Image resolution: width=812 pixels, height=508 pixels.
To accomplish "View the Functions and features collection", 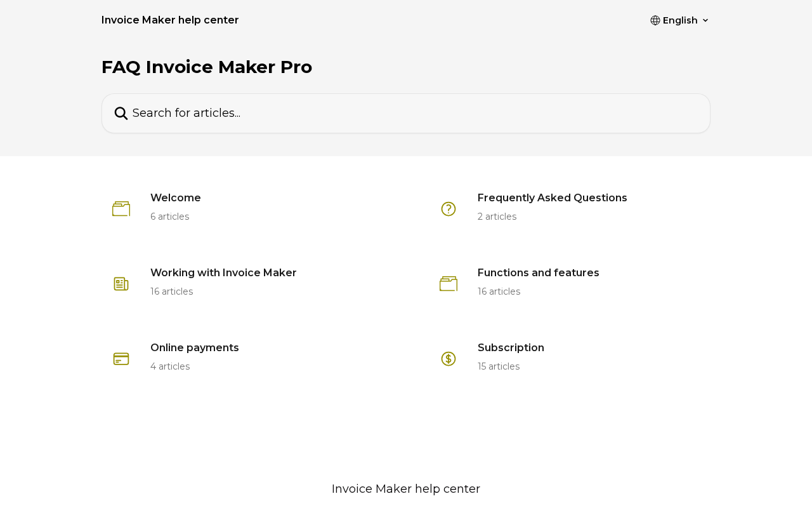I will (x=538, y=273).
